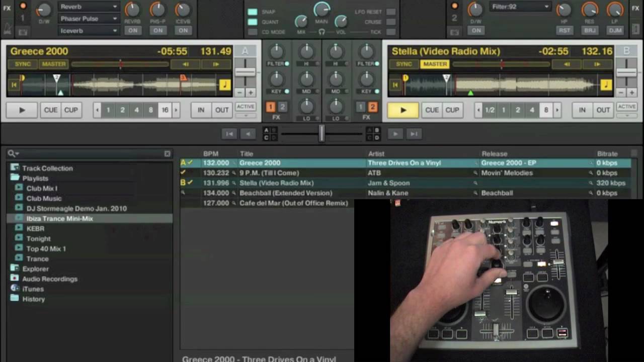
Task: Start playback on deck A
Action: coord(22,110)
